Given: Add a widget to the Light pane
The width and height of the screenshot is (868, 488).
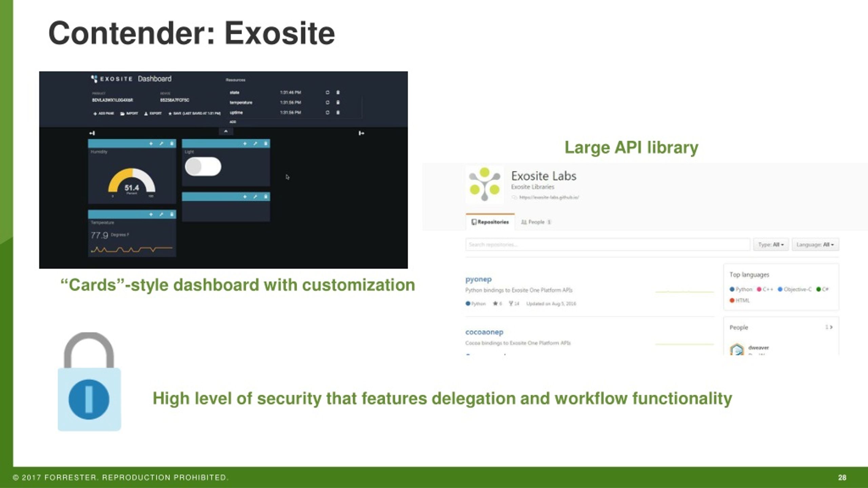Looking at the screenshot, I should [245, 144].
